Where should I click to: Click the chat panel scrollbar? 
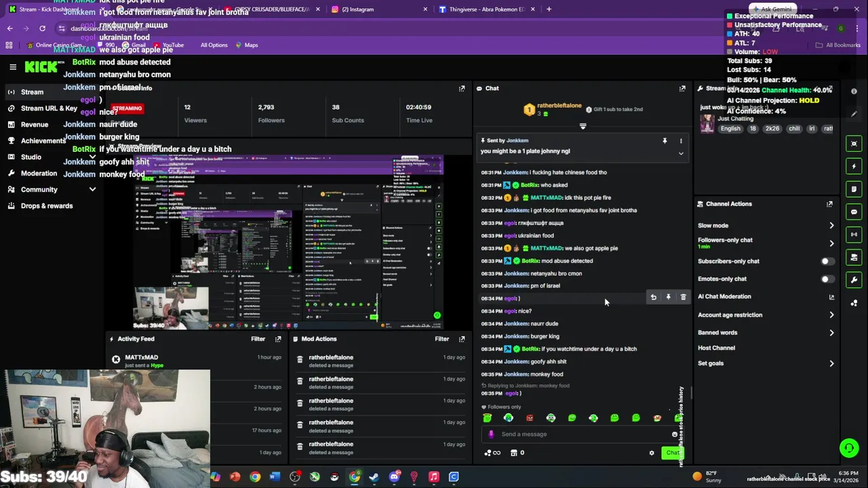click(x=691, y=393)
